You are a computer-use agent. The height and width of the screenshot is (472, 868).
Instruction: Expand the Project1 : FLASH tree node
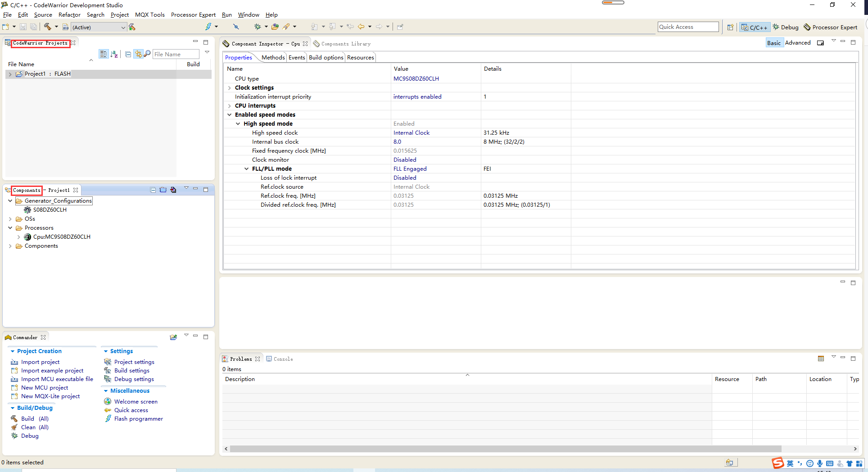pos(10,74)
